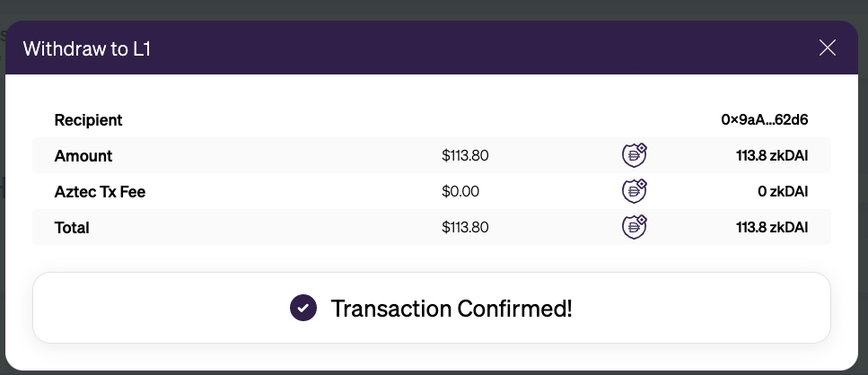
Task: Click empty space left of the confirmed checkmark
Action: point(161,308)
